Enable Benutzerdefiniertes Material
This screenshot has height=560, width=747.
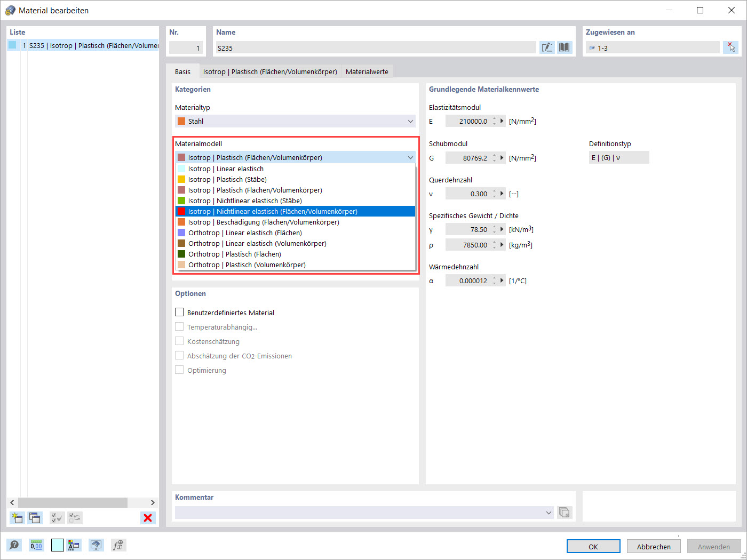click(x=179, y=312)
